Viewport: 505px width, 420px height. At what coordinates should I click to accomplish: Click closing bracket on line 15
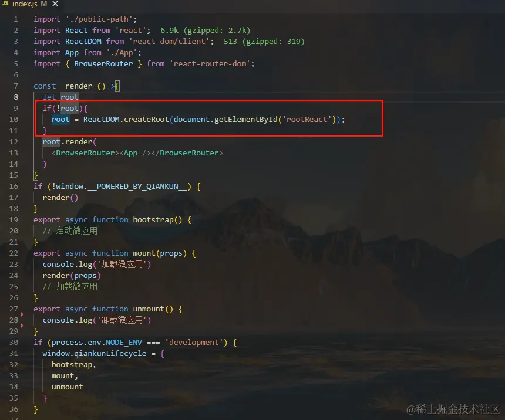(x=36, y=175)
